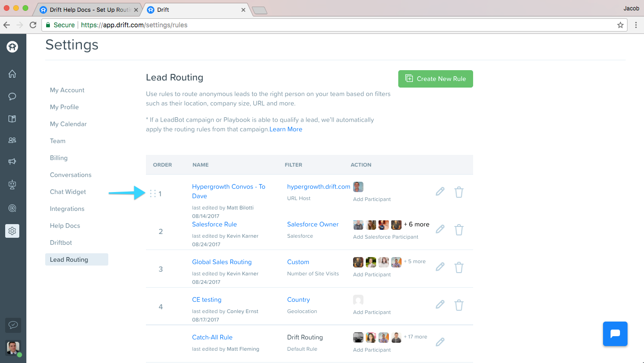Viewport: 644px width, 363px height.
Task: Open Contacts people icon in sidebar
Action: [x=12, y=140]
